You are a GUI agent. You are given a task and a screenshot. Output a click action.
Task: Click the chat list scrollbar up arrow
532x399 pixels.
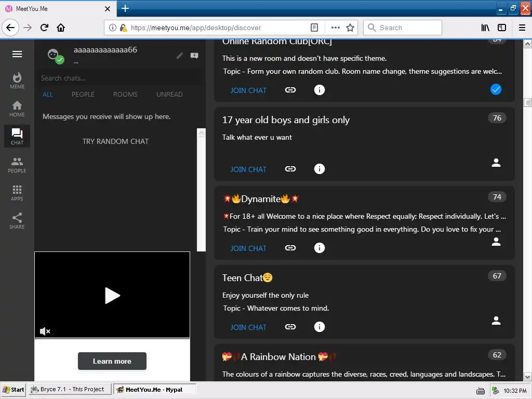(x=201, y=132)
